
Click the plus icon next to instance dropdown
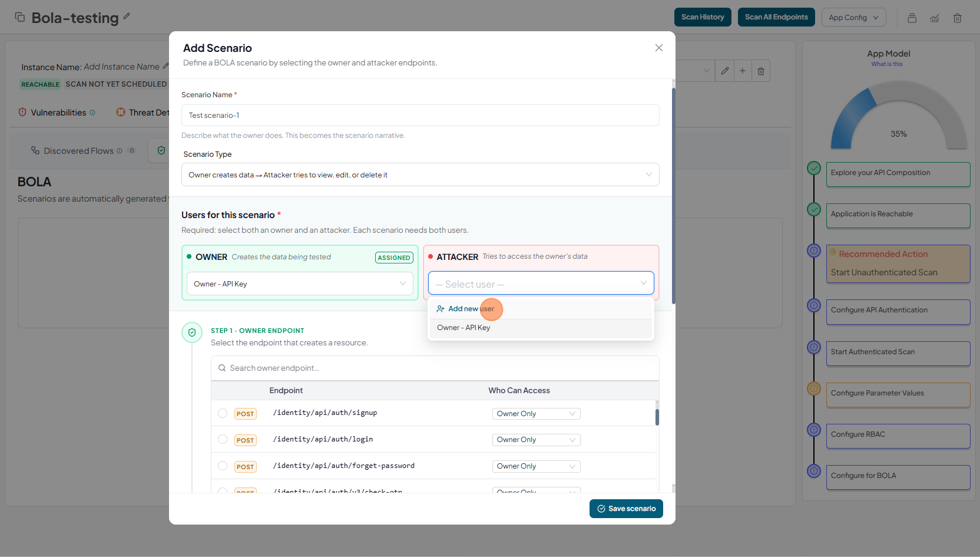(x=743, y=71)
